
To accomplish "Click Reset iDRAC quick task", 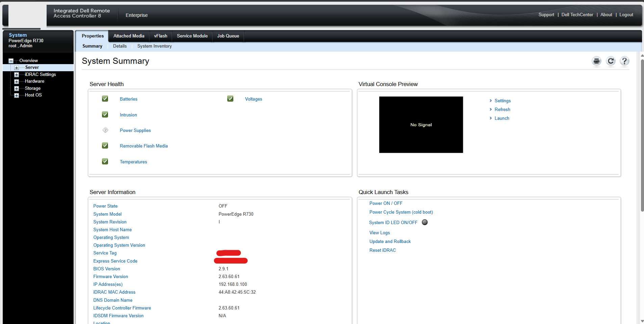I will [x=382, y=250].
